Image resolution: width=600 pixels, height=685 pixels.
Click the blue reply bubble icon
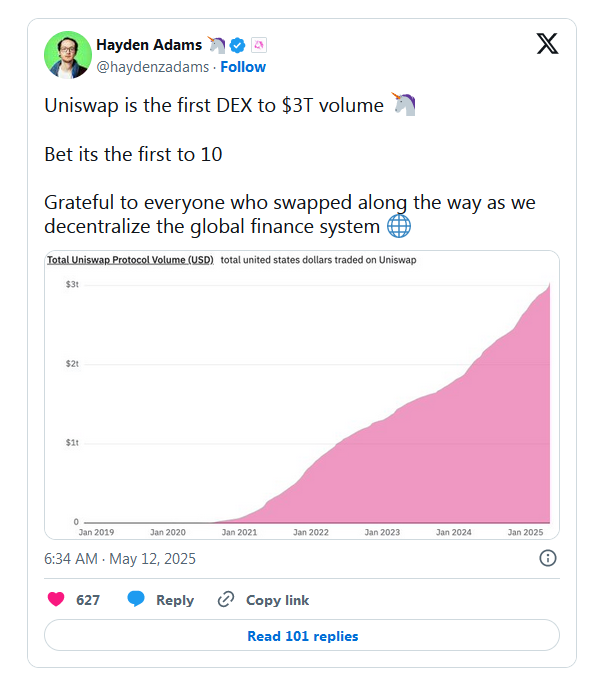[x=136, y=599]
